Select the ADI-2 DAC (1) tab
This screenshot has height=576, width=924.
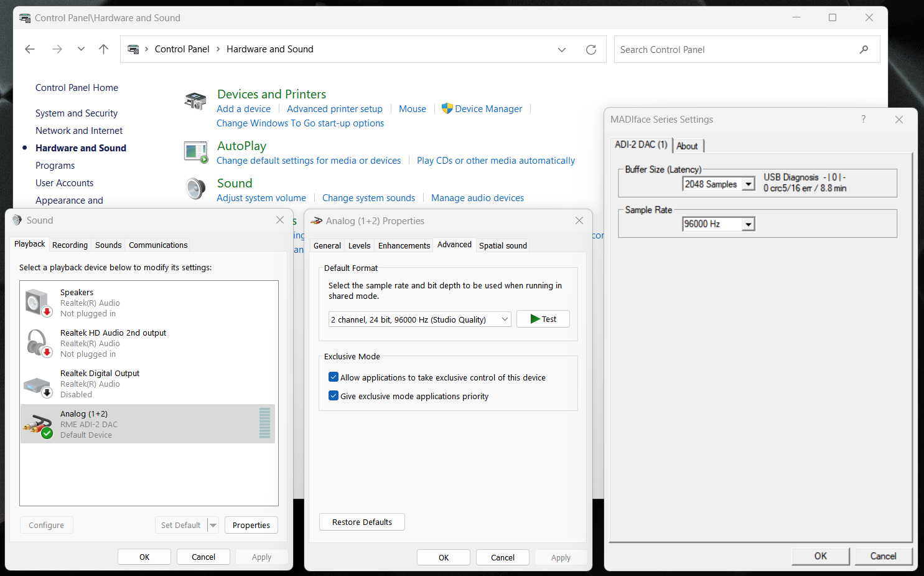pyautogui.click(x=641, y=144)
